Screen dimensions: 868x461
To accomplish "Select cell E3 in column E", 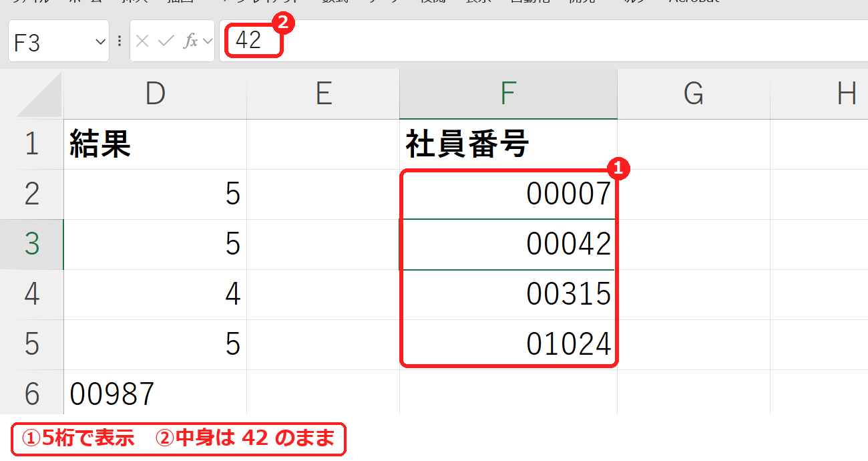I will [x=323, y=245].
